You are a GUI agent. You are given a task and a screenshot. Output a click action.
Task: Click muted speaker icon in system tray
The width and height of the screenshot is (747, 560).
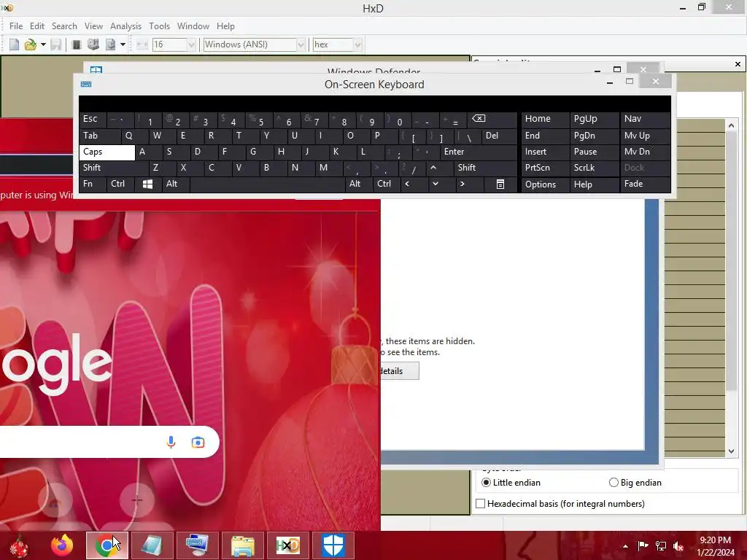pyautogui.click(x=678, y=546)
